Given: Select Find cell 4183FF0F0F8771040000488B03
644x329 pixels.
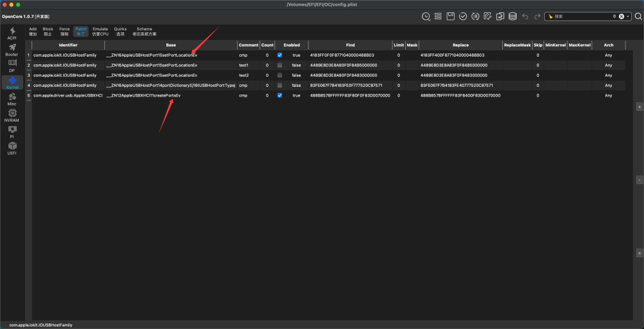Looking at the screenshot, I should tap(350, 55).
